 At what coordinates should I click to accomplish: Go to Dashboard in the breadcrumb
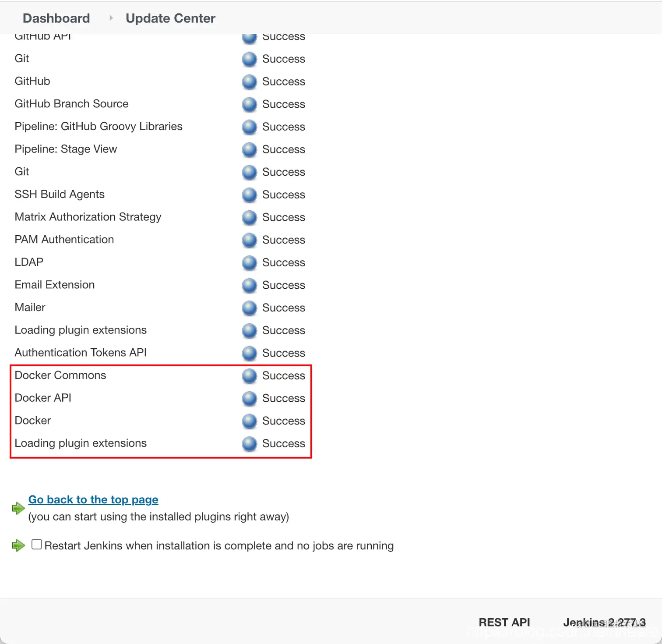pyautogui.click(x=56, y=18)
